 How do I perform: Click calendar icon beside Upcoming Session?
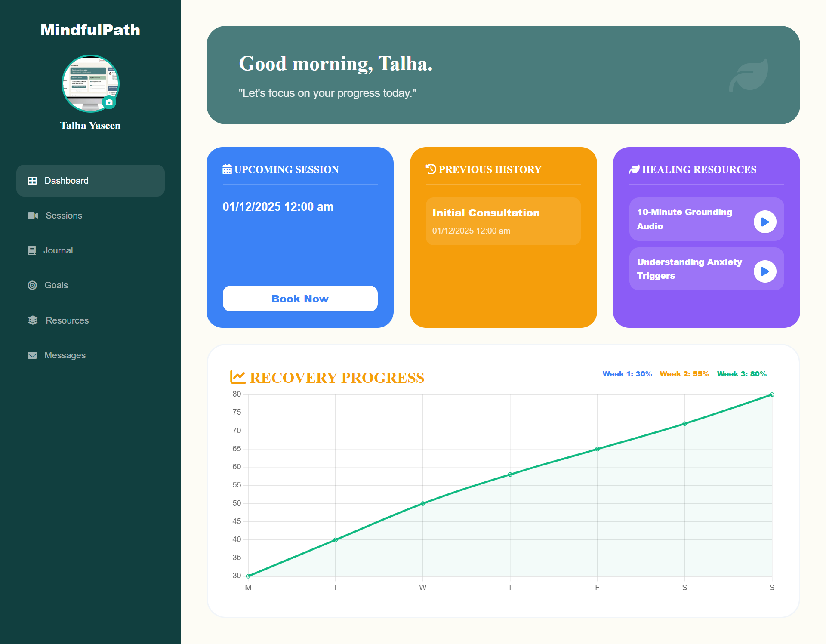click(x=227, y=169)
